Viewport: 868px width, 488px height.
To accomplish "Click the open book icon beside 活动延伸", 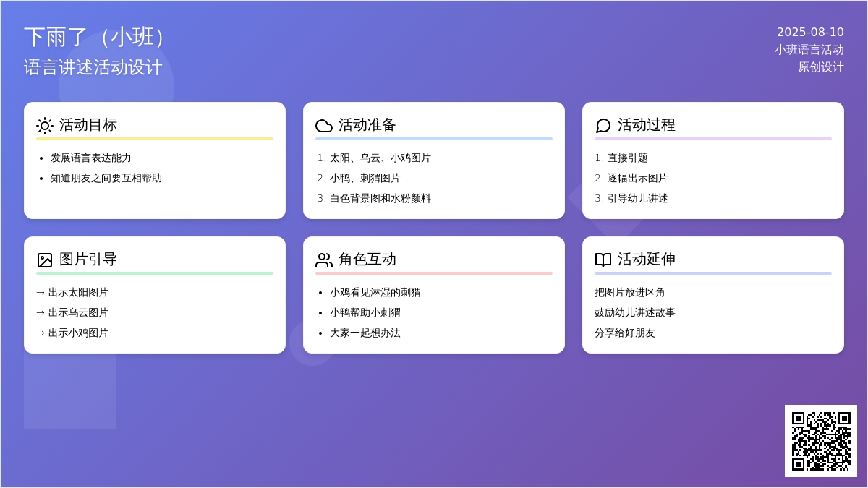I will 603,260.
